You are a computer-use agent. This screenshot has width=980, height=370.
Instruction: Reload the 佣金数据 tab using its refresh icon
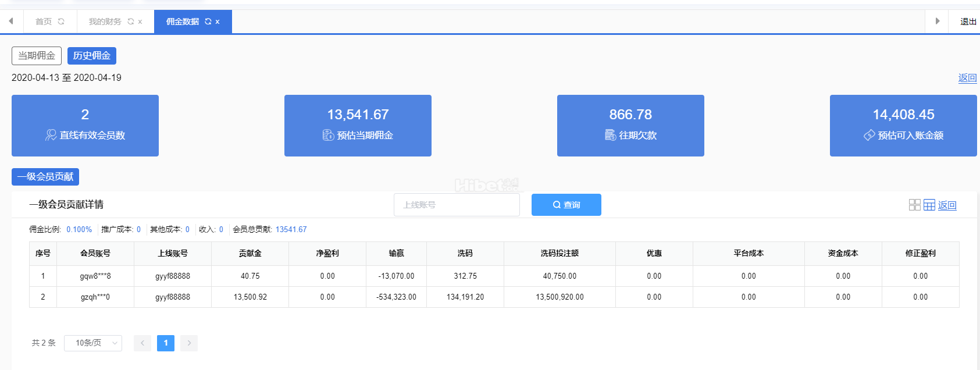(x=208, y=22)
